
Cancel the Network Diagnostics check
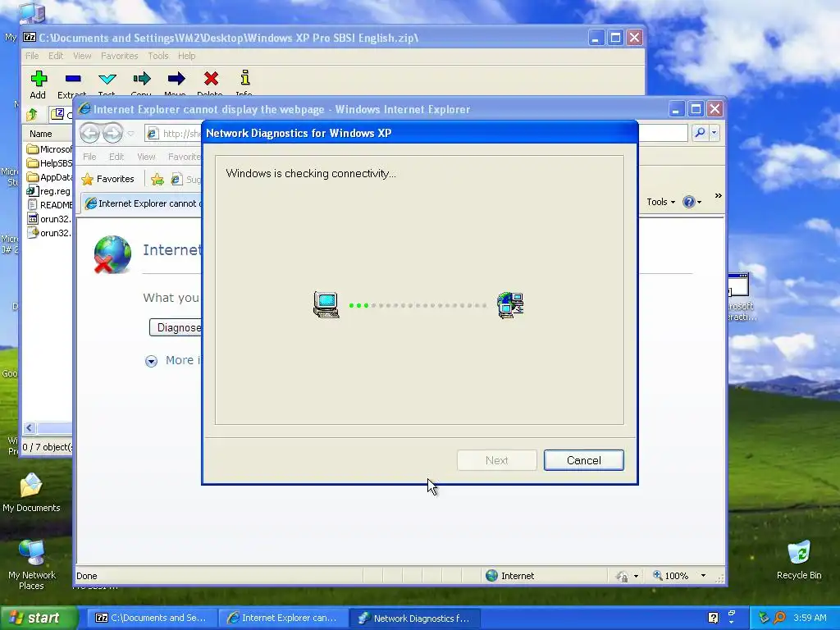(583, 460)
